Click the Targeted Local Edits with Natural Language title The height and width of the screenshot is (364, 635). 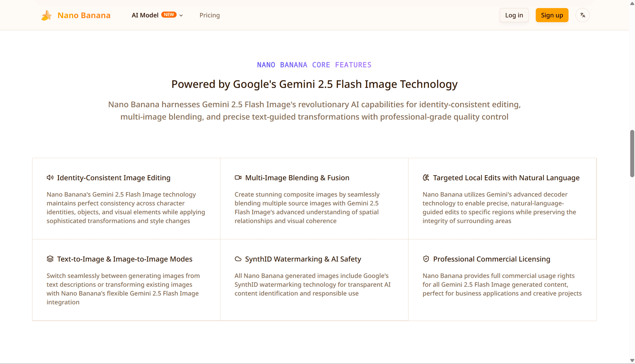[506, 178]
